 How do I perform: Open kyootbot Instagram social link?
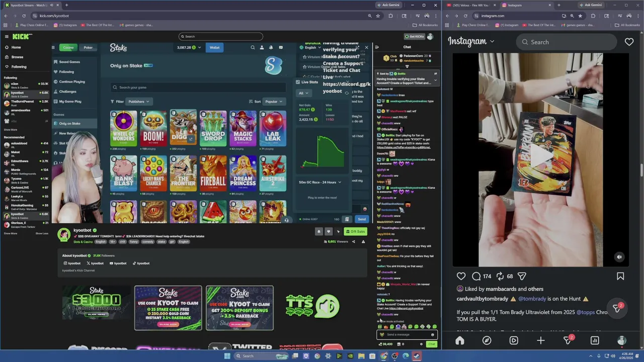(x=72, y=263)
